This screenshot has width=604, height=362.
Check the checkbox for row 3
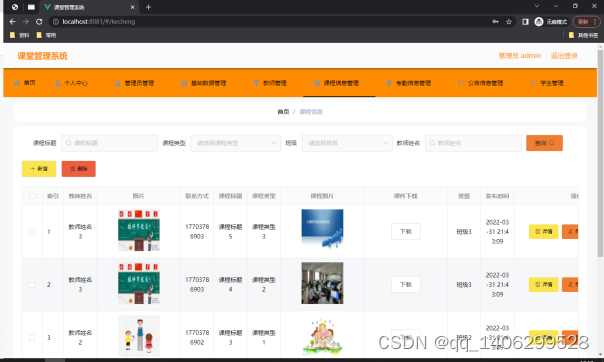pyautogui.click(x=32, y=338)
